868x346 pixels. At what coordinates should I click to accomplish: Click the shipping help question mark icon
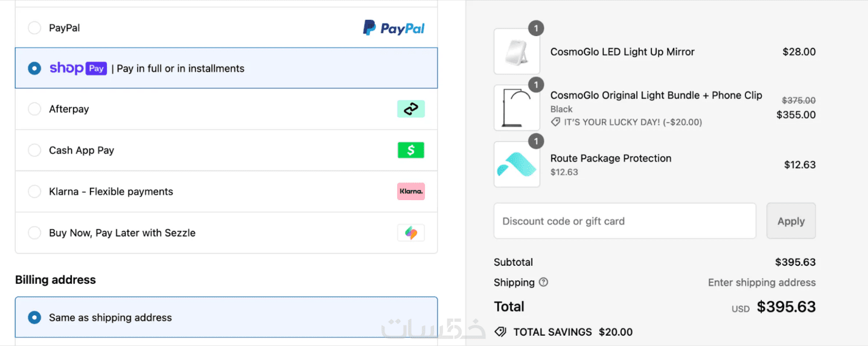(543, 282)
